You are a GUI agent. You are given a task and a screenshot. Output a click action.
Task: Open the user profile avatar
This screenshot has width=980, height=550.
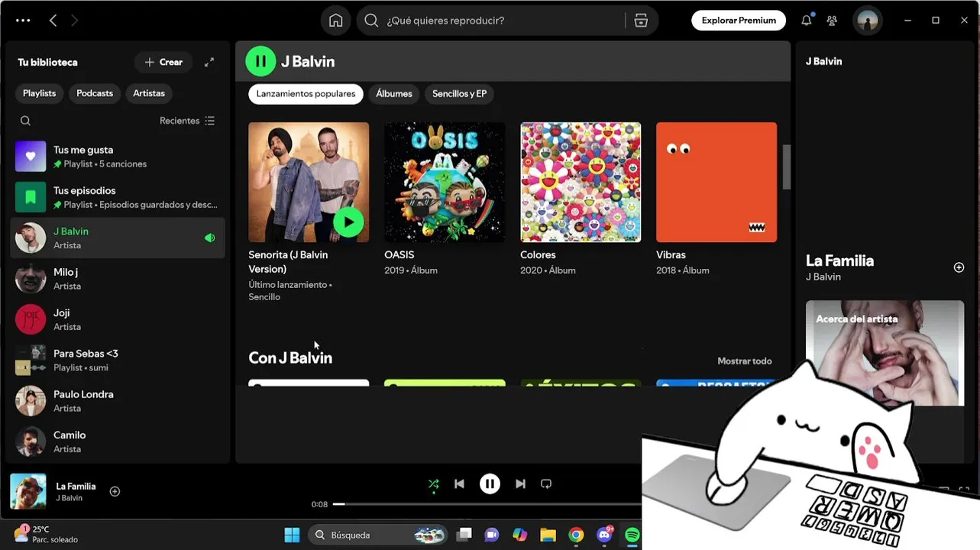click(x=867, y=21)
